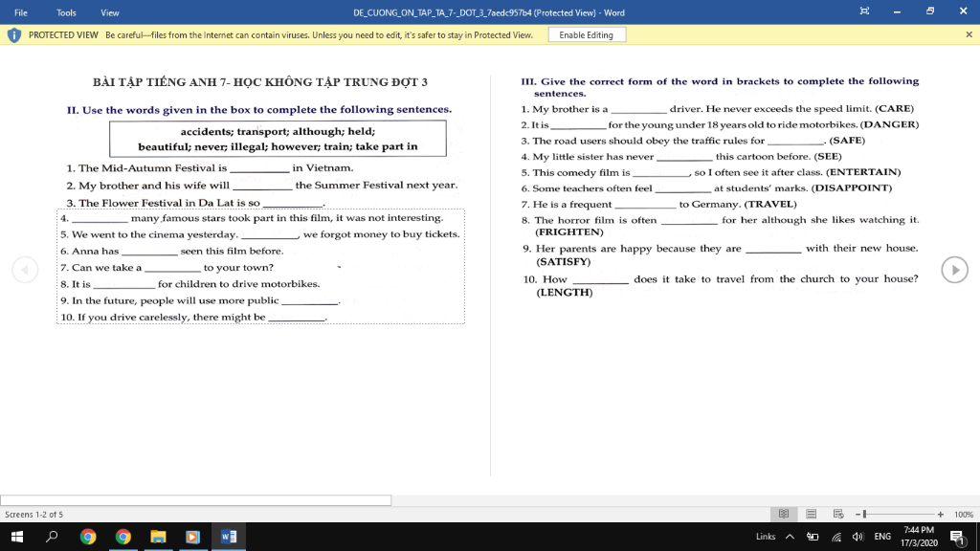
Task: Click the word box containing 'accidents; transport'
Action: pos(278,139)
